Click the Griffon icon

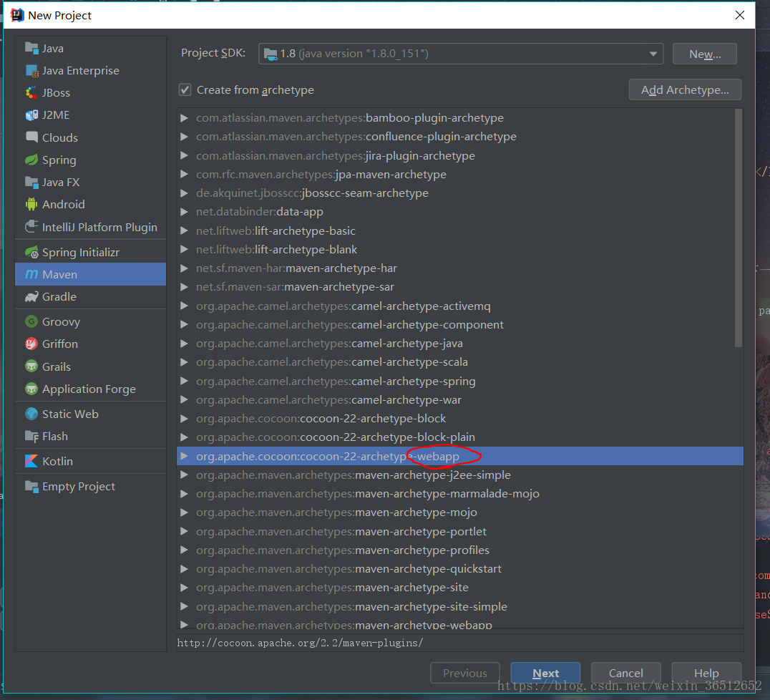[31, 344]
